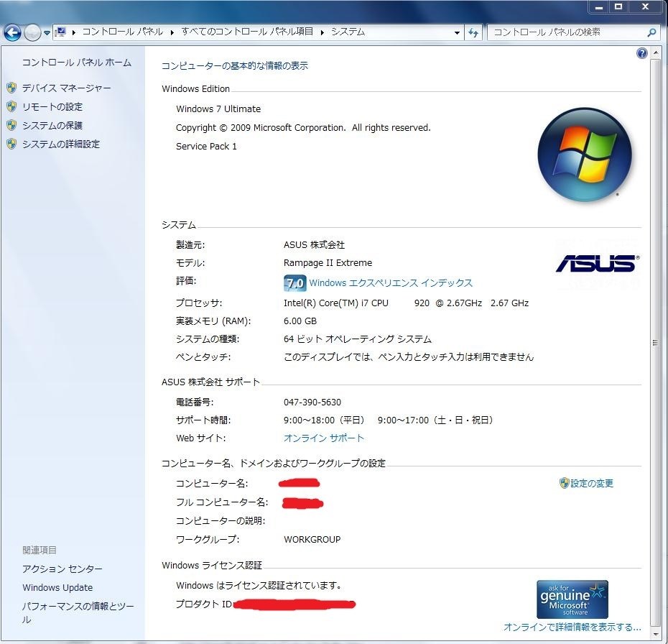Click the Windows 7 logo orb
Image resolution: width=668 pixels, height=644 pixels.
coord(585,155)
